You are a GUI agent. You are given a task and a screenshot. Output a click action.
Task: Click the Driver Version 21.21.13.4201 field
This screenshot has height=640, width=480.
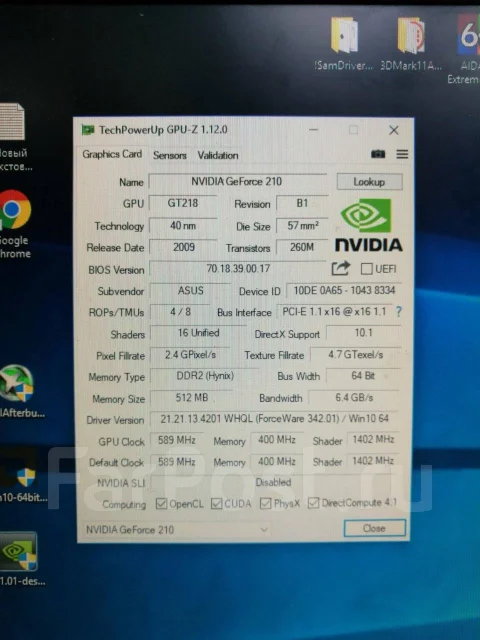[274, 419]
